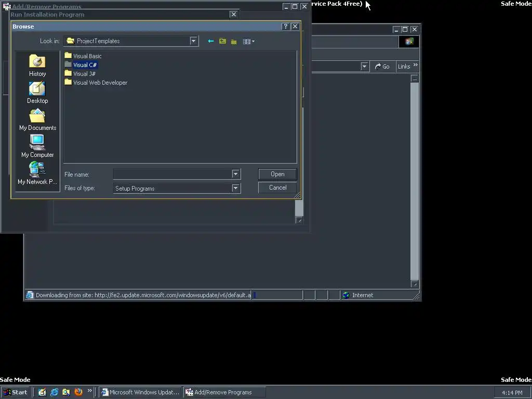Expand the Files of type dropdown
532x399 pixels.
pyautogui.click(x=235, y=188)
